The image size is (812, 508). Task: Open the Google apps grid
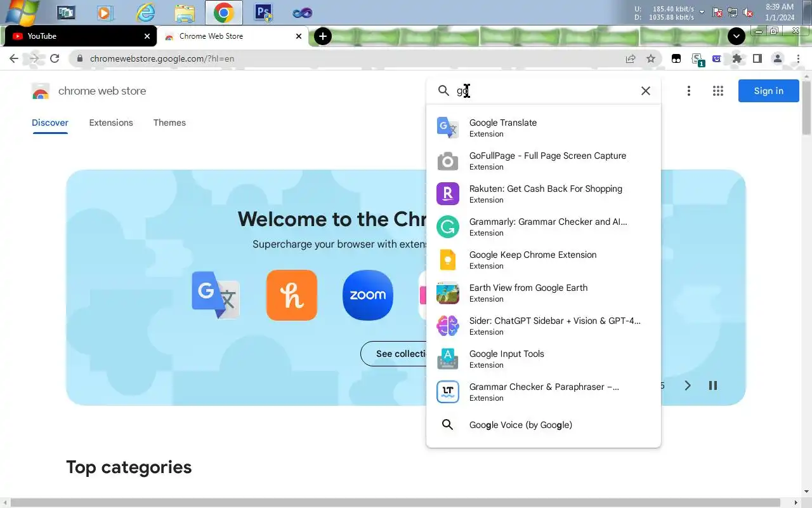[718, 91]
